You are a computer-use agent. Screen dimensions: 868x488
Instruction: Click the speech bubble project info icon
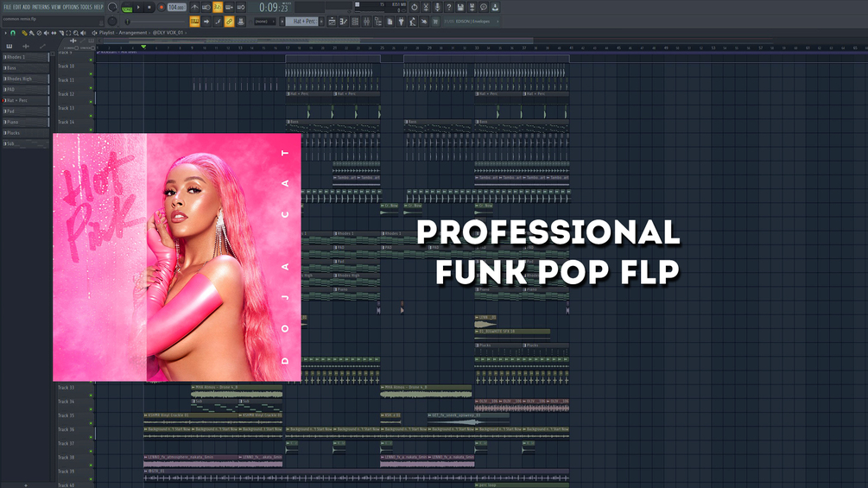(x=484, y=7)
